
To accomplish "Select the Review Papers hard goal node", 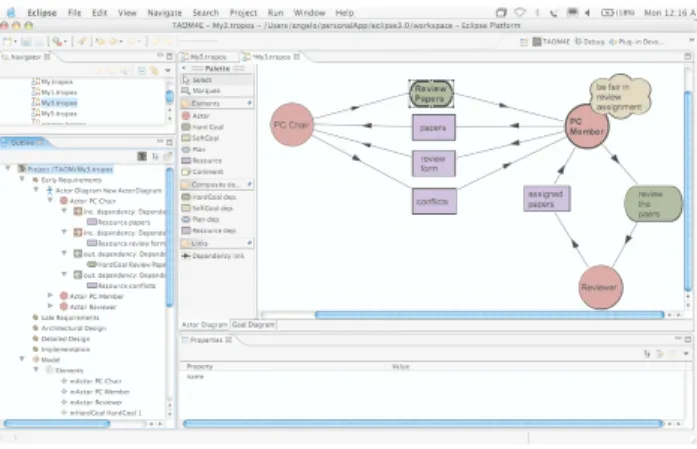I will (431, 94).
